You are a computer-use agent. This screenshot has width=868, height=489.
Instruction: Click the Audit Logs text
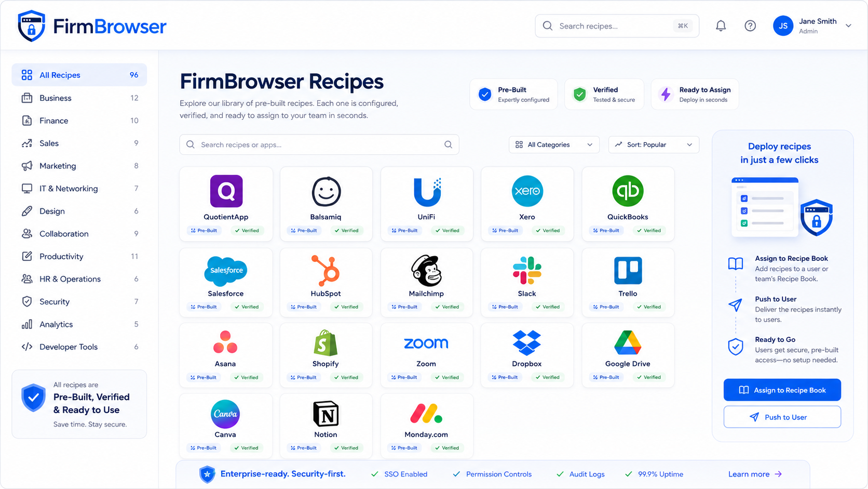coord(587,474)
